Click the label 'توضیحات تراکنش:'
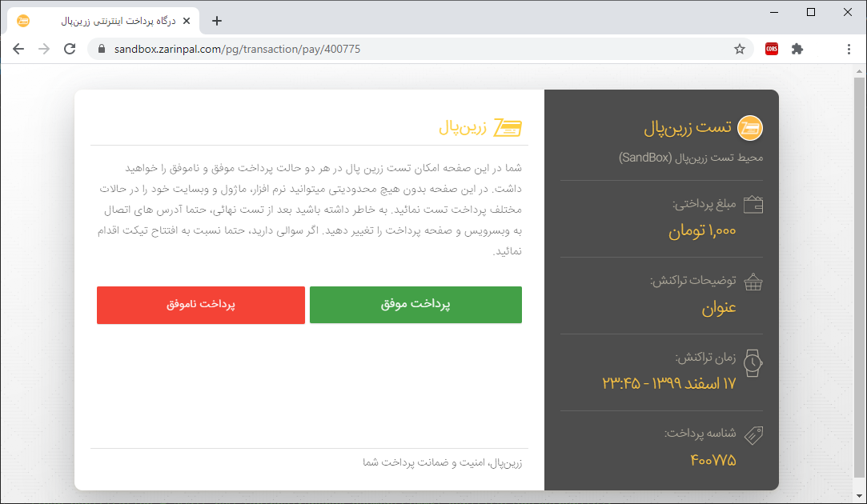 tap(693, 281)
